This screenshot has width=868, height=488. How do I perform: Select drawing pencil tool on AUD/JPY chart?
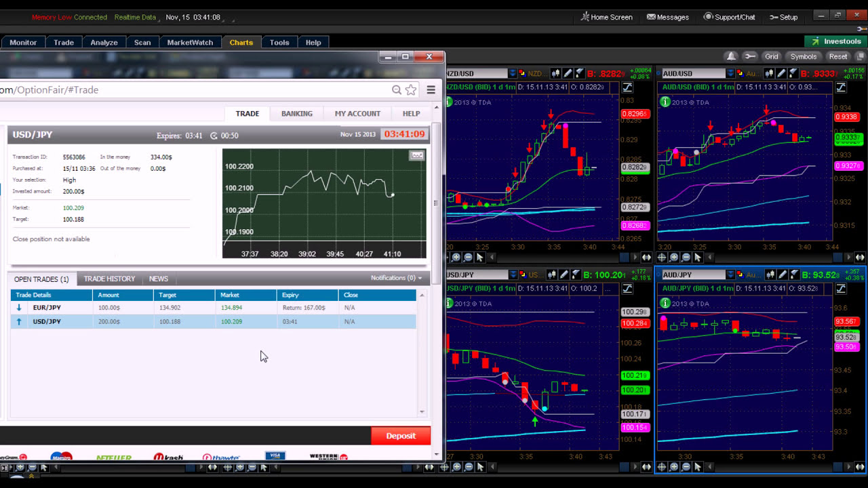781,274
